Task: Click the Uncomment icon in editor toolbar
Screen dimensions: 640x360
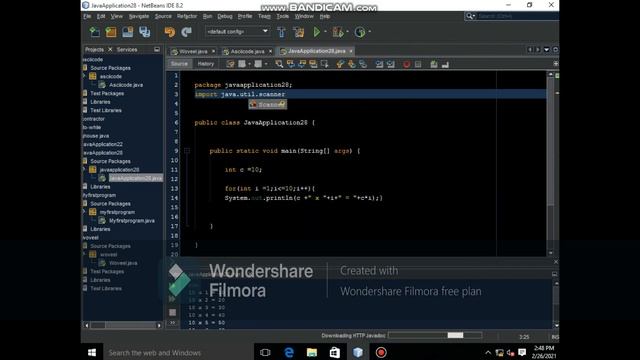Action: [x=445, y=64]
